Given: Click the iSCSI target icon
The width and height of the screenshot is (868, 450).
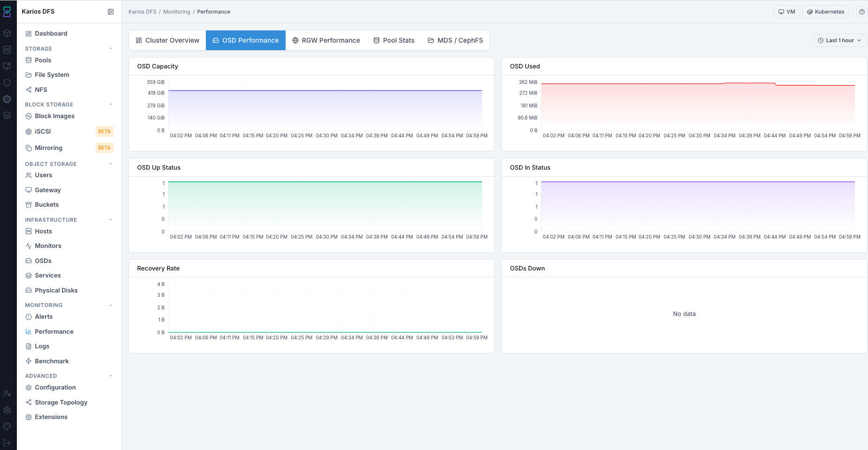Looking at the screenshot, I should 29,132.
